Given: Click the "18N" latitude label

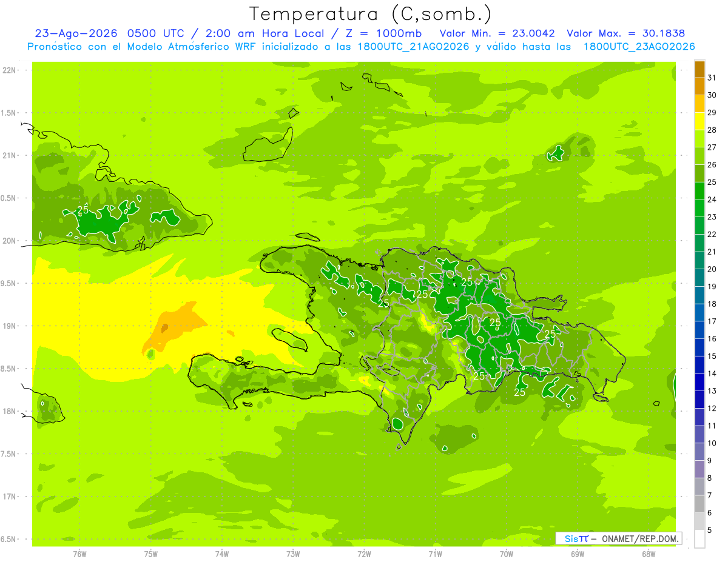Looking at the screenshot, I should coord(10,411).
